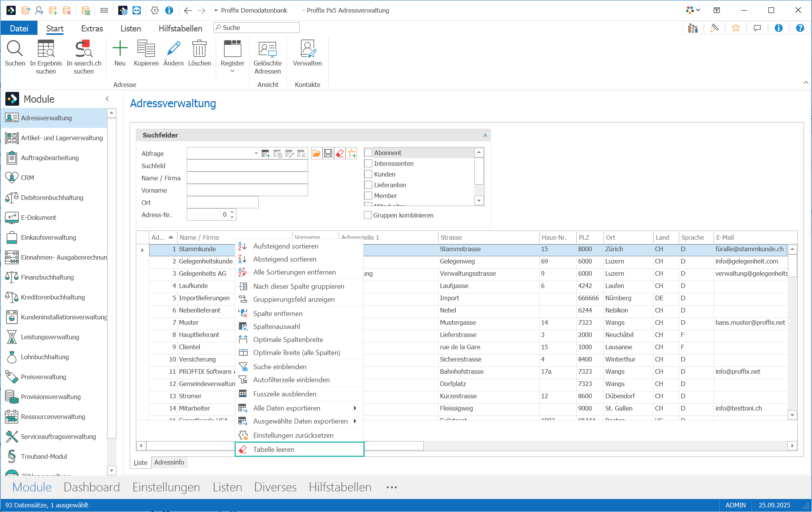Image resolution: width=812 pixels, height=512 pixels.
Task: Click the Name / Firma input field
Action: (x=247, y=178)
